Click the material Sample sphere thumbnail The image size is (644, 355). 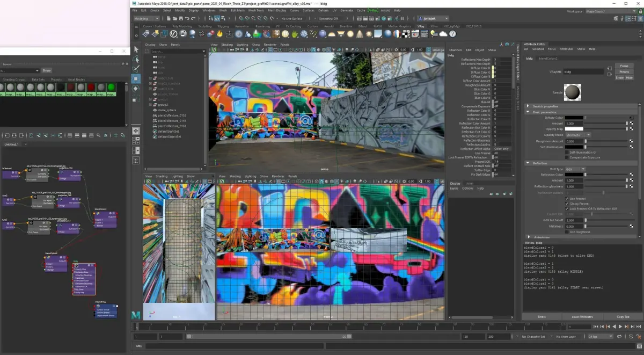(573, 92)
